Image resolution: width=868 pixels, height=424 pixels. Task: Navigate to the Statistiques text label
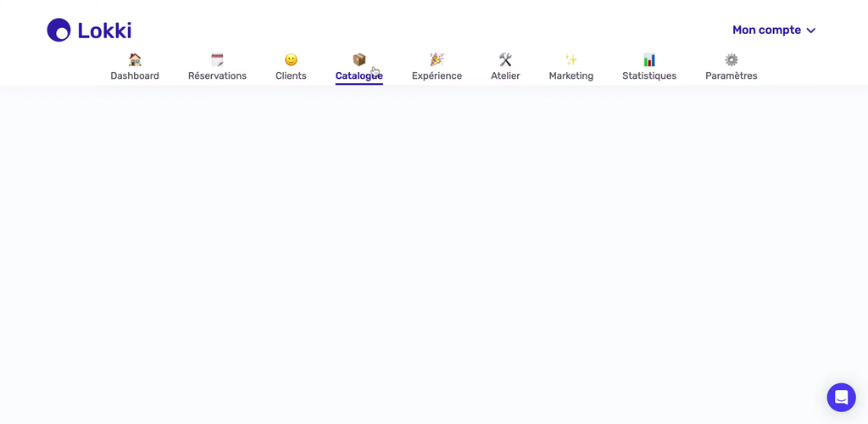648,76
